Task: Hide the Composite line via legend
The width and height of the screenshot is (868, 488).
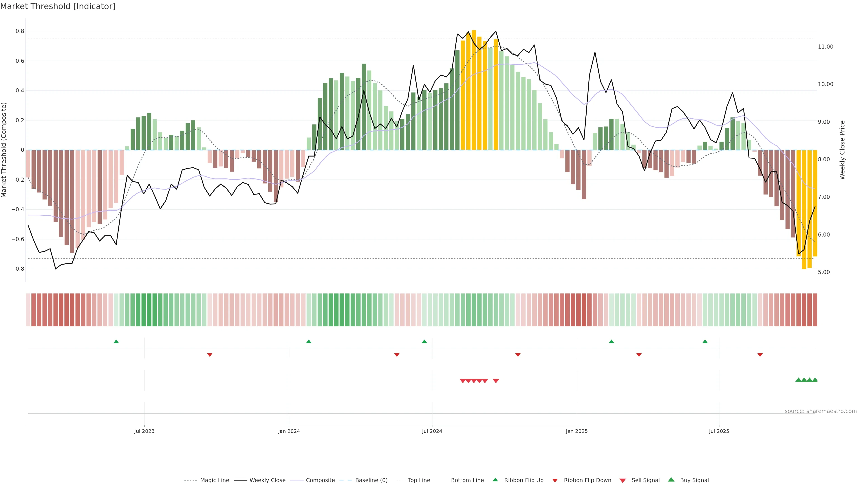Action: coord(320,480)
